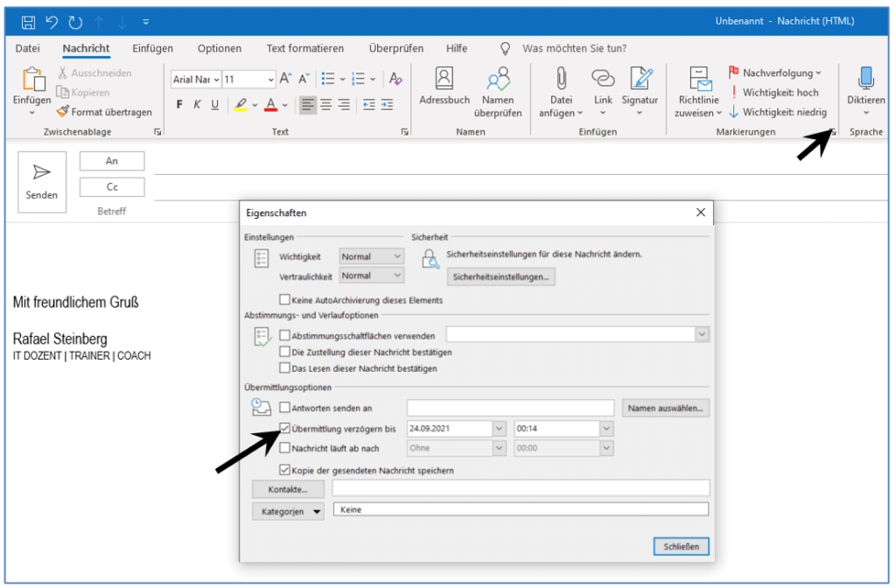Open the Text formatieren tab
Viewport: 896px width, 588px height.
pyautogui.click(x=305, y=49)
